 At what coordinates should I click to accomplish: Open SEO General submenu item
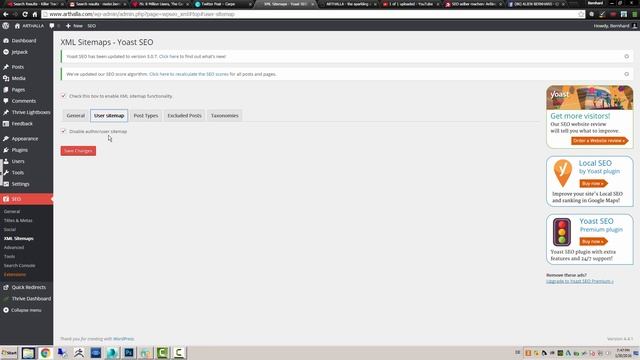tap(12, 211)
